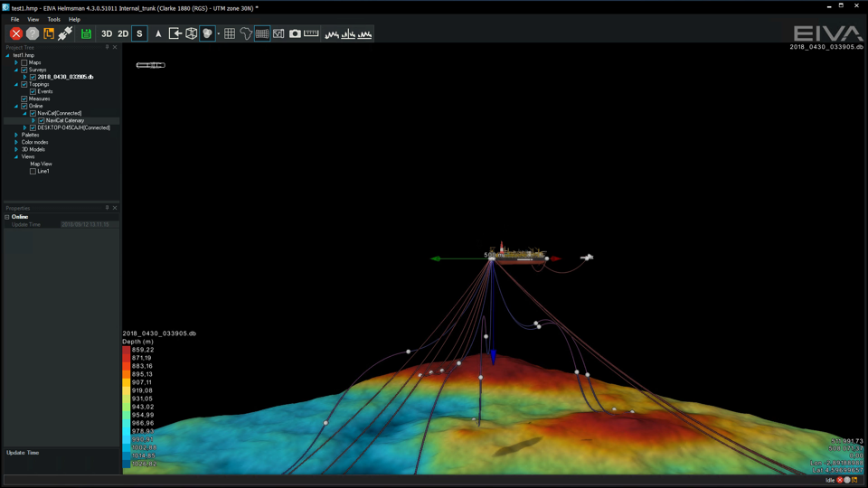
Task: Select the NaviCat Catenary tree item
Action: (65, 120)
